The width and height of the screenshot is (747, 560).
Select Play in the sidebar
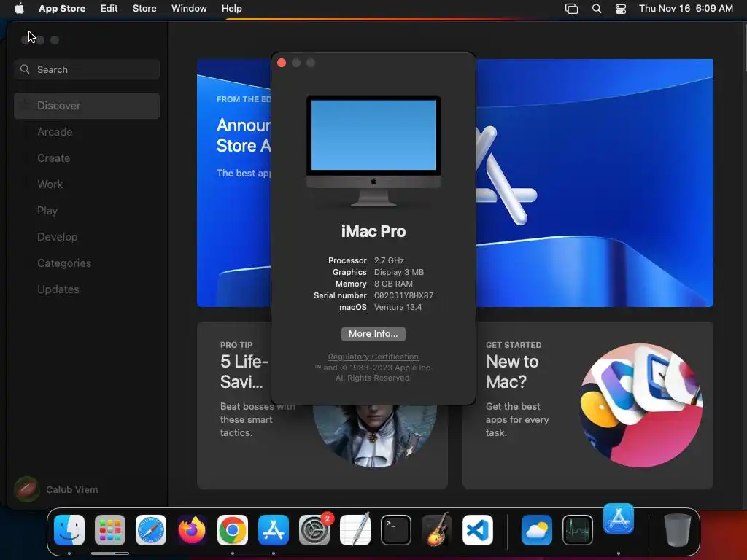87,211
